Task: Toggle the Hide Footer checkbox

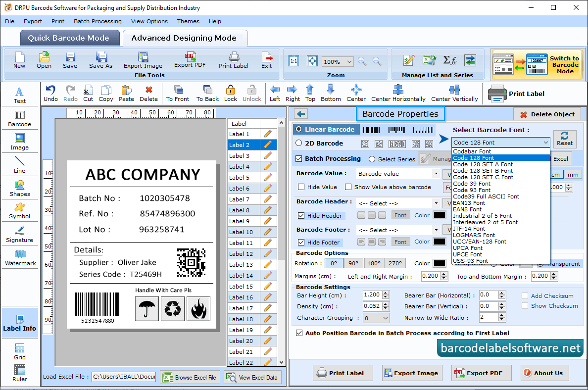Action: click(x=301, y=242)
